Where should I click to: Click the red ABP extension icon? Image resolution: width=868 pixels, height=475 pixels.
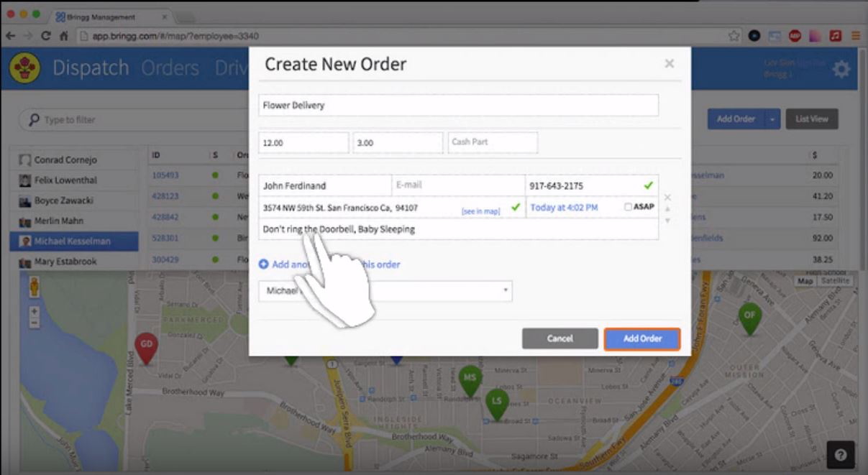click(795, 35)
